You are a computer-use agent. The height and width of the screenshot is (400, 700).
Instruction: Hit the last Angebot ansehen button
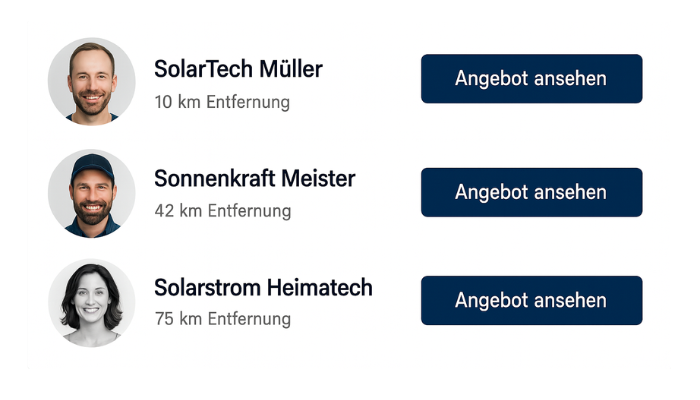[531, 301]
